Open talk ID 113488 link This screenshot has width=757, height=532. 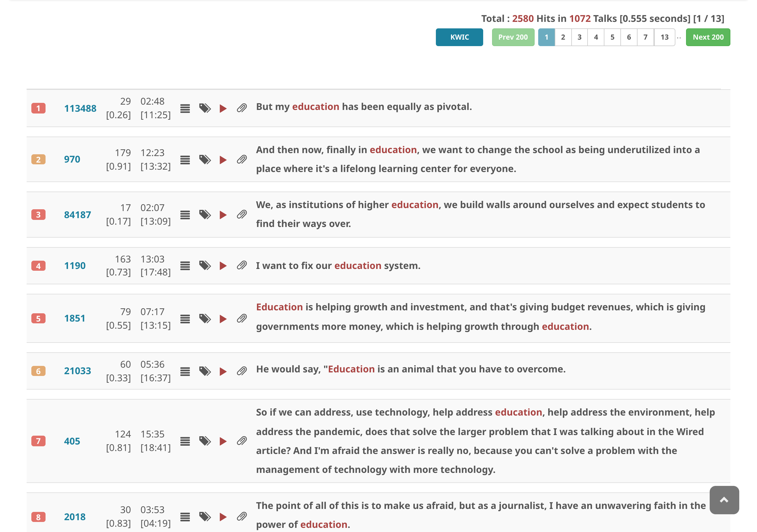tap(80, 108)
